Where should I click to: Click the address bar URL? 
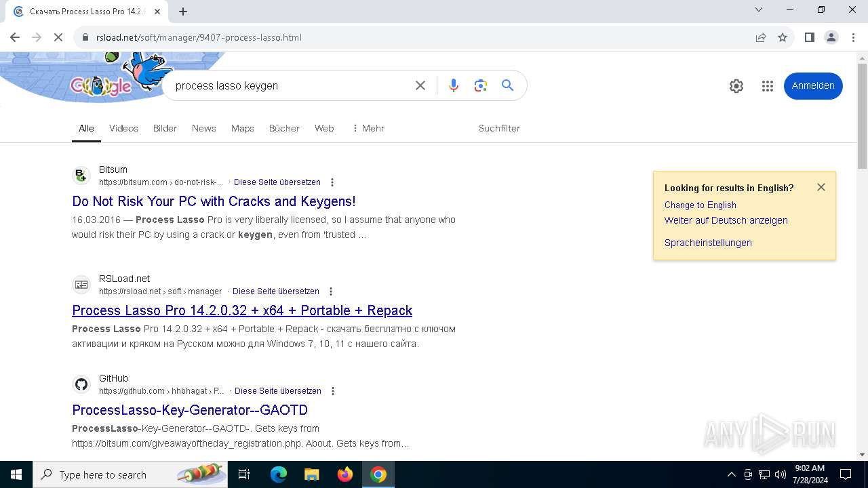199,37
